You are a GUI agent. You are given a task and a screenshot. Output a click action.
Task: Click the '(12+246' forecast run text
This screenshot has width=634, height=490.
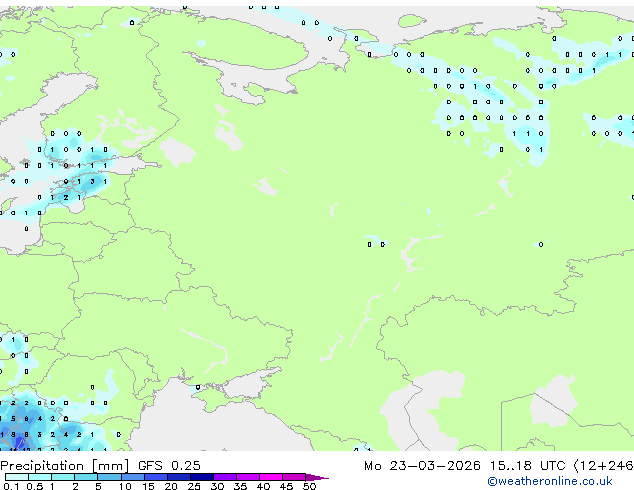(x=603, y=466)
